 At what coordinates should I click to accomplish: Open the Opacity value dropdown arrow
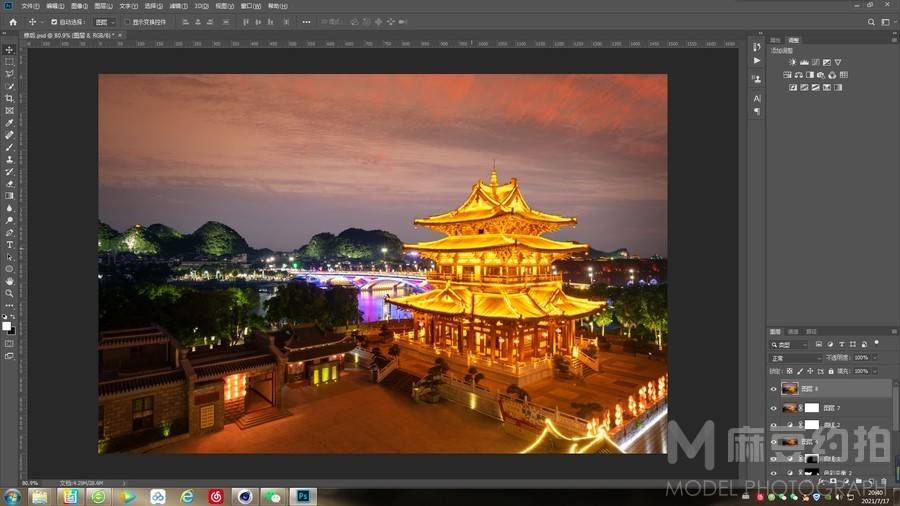pos(875,357)
